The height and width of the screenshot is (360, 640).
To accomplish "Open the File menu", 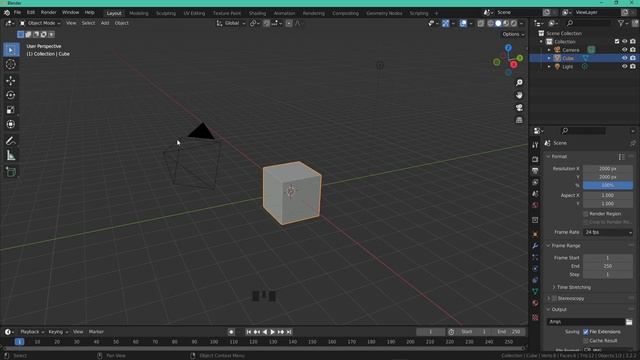I will (x=17, y=13).
